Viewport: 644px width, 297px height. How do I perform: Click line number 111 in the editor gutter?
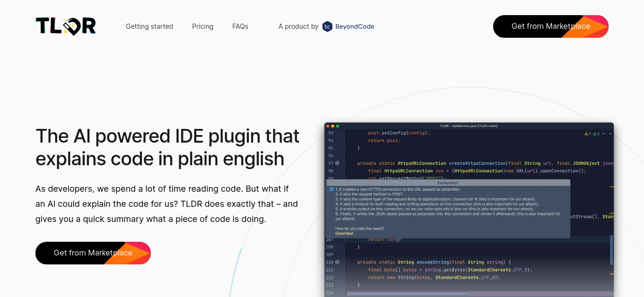click(x=330, y=270)
